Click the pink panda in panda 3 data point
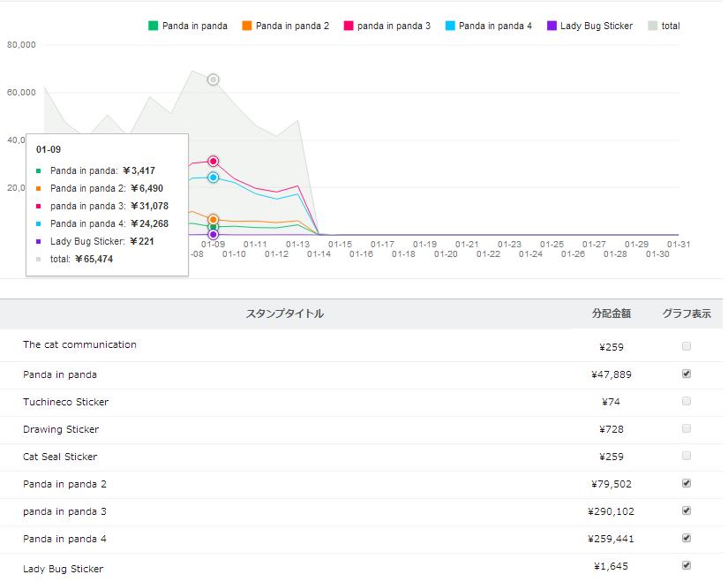The image size is (728, 582). [x=214, y=162]
